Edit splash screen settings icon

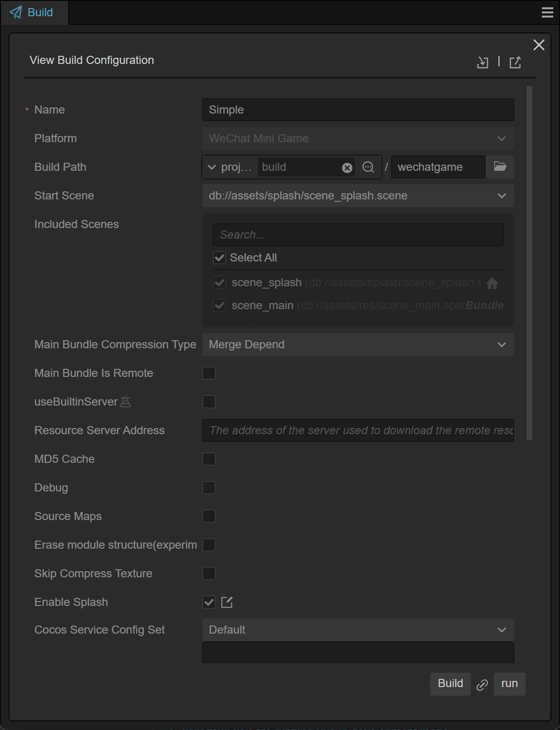point(227,602)
